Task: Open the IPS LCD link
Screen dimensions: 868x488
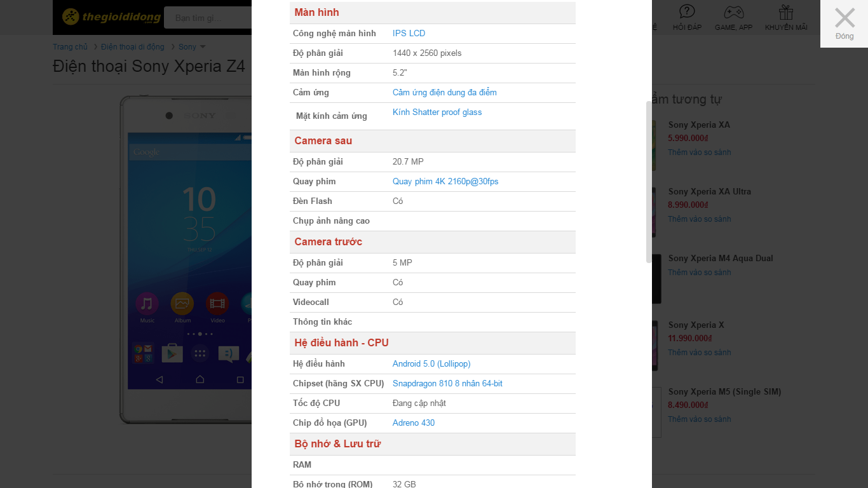Action: click(x=409, y=34)
